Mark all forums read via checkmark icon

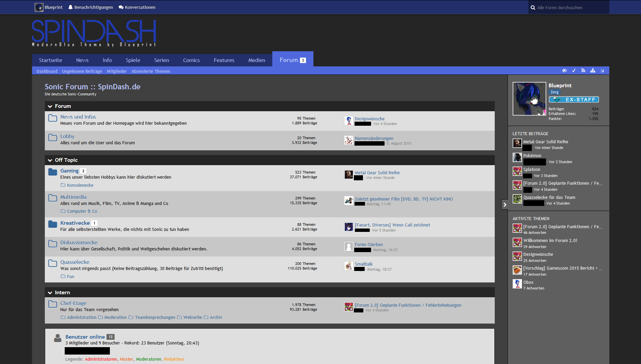tap(574, 71)
